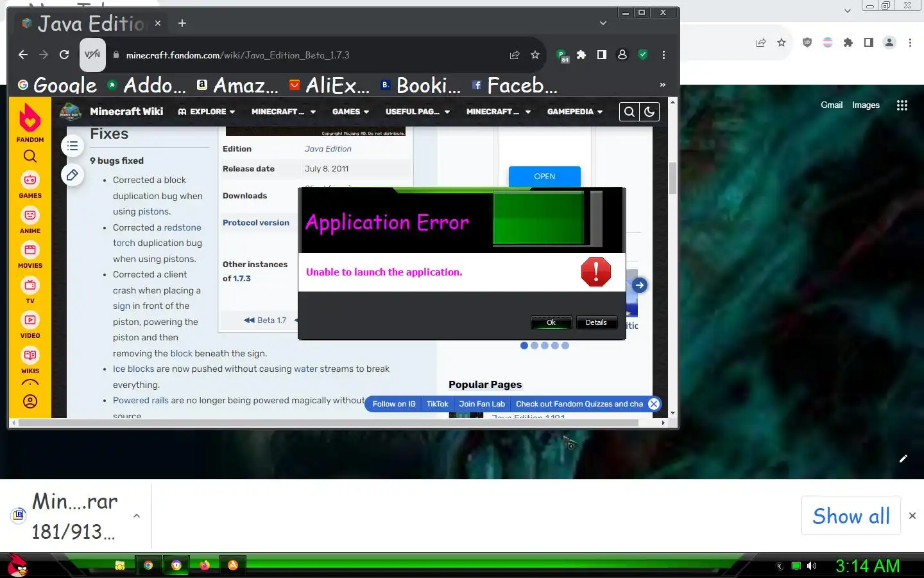
Task: Open the tab search chevron in front browser
Action: [603, 23]
